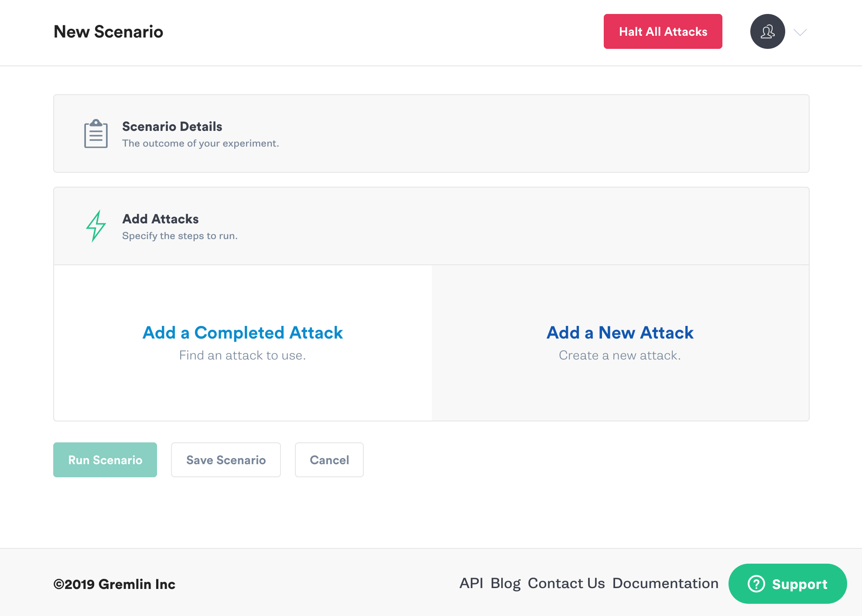The image size is (862, 616).
Task: Open the green Support button
Action: pyautogui.click(x=787, y=584)
